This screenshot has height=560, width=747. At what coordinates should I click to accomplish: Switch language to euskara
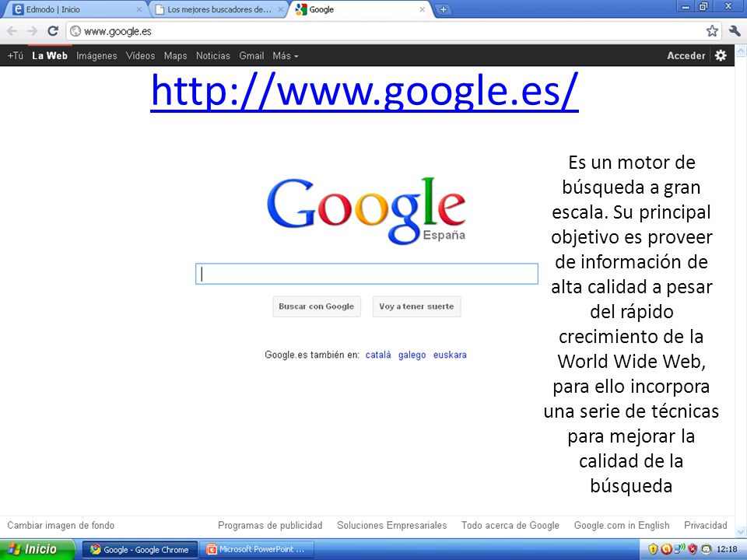pyautogui.click(x=450, y=355)
